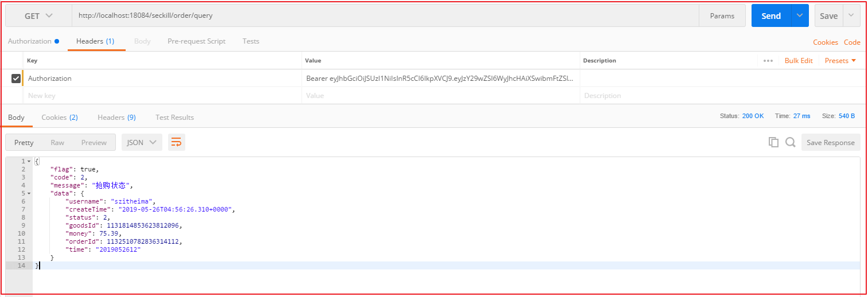
Task: Open the Presets dropdown
Action: pyautogui.click(x=840, y=61)
